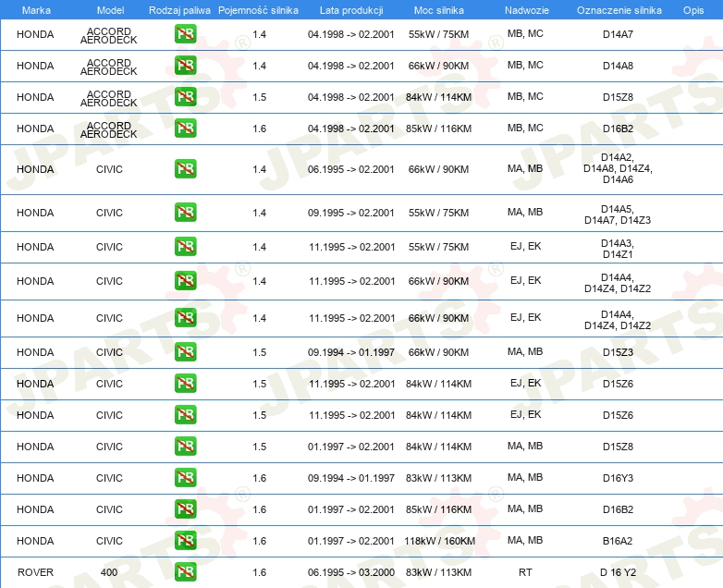Select engine code D 16 Y2
The image size is (723, 588).
618,572
